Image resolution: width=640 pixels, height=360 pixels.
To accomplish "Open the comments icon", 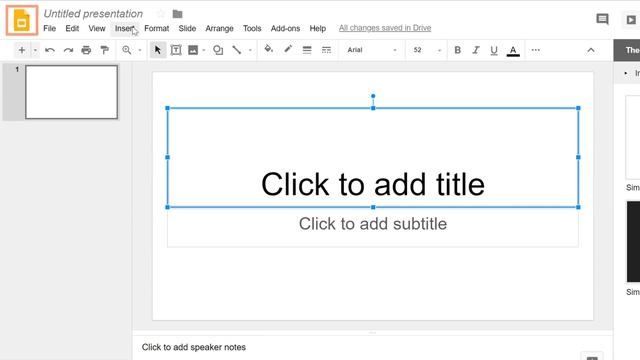I will 602,19.
